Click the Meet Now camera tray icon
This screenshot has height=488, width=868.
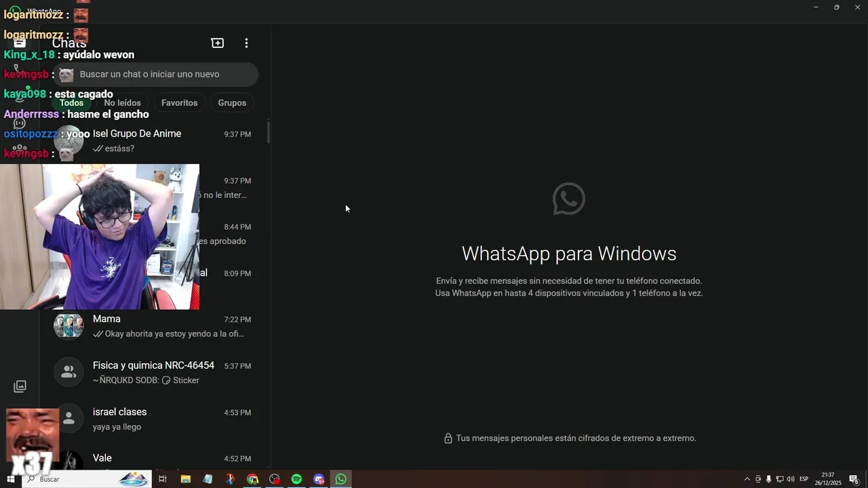(758, 479)
